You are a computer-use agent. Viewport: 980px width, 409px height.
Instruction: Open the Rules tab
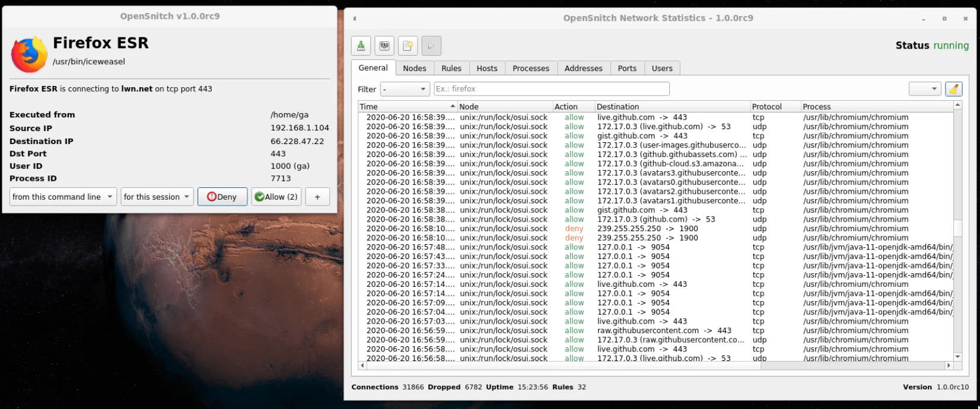coord(451,68)
